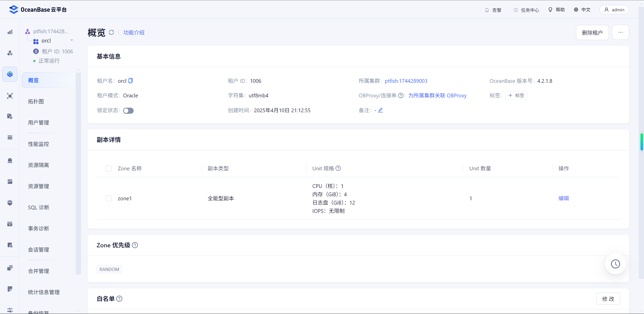Click the 删除租户 button
The width and height of the screenshot is (644, 314).
point(592,32)
